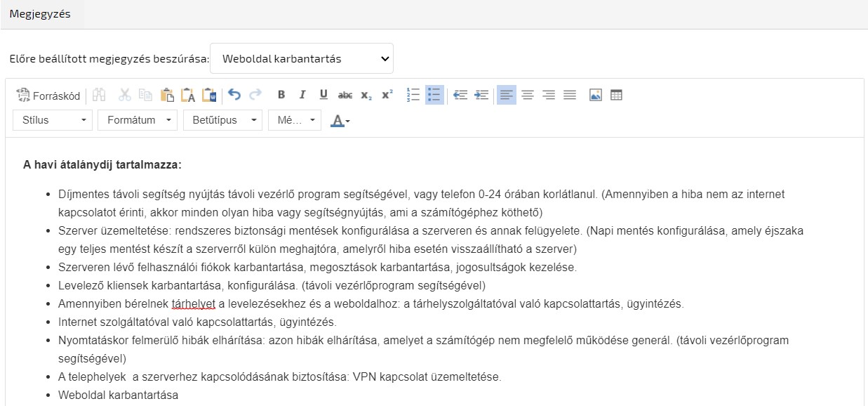This screenshot has height=406, width=868.
Task: Open the Formátum dropdown
Action: click(x=138, y=120)
